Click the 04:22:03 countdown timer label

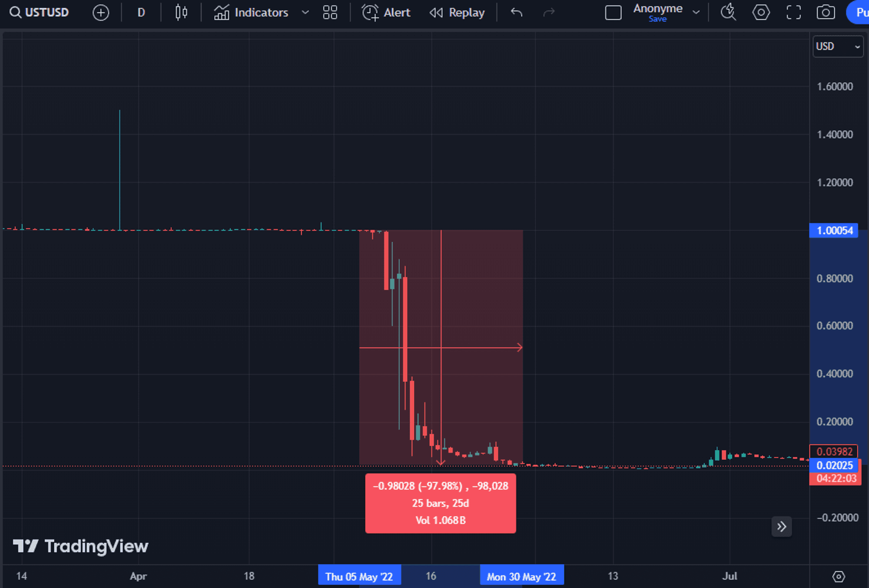click(x=836, y=478)
